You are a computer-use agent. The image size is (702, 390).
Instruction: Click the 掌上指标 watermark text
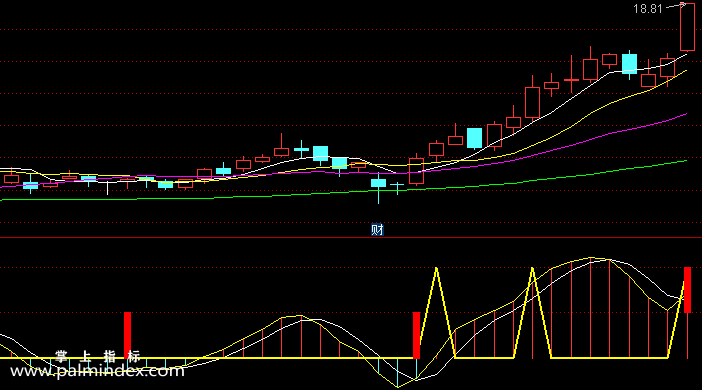[98, 356]
